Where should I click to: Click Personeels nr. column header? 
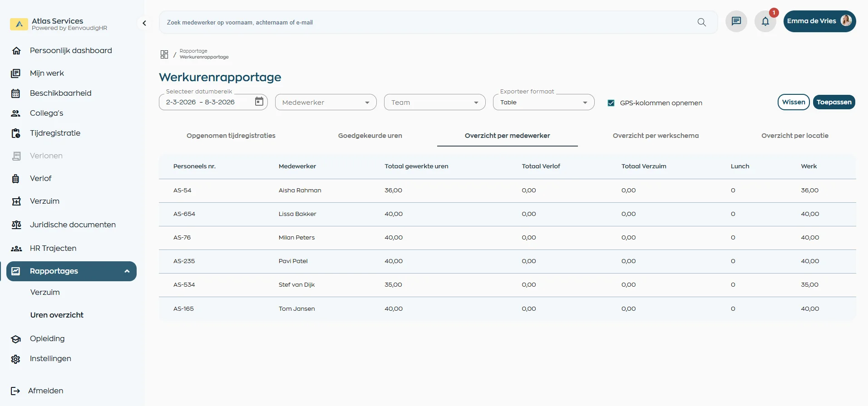pyautogui.click(x=194, y=166)
